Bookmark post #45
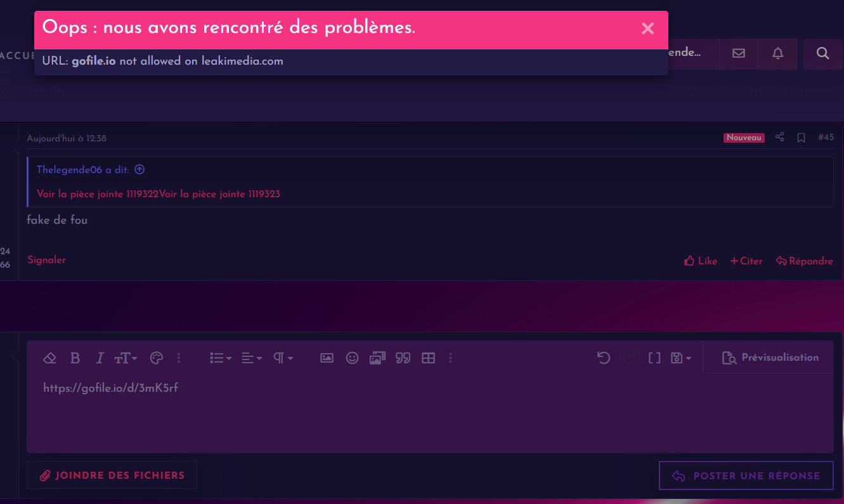Screen dimensions: 844x504 [800, 138]
